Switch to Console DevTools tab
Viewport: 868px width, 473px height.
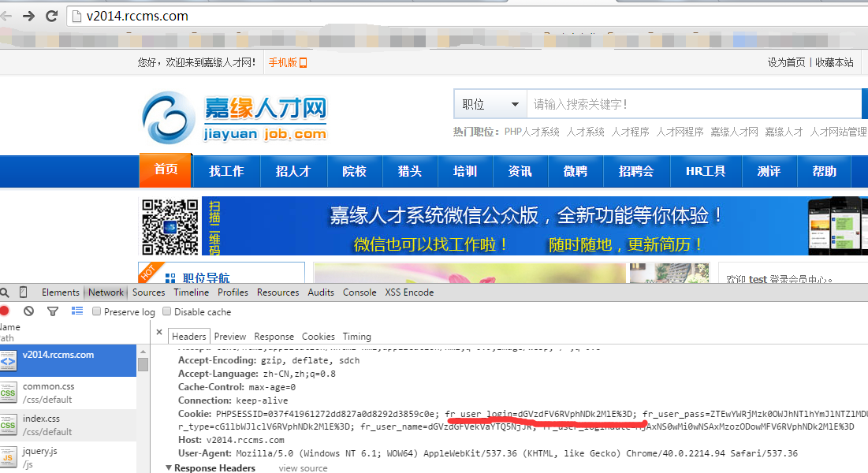[x=359, y=292]
